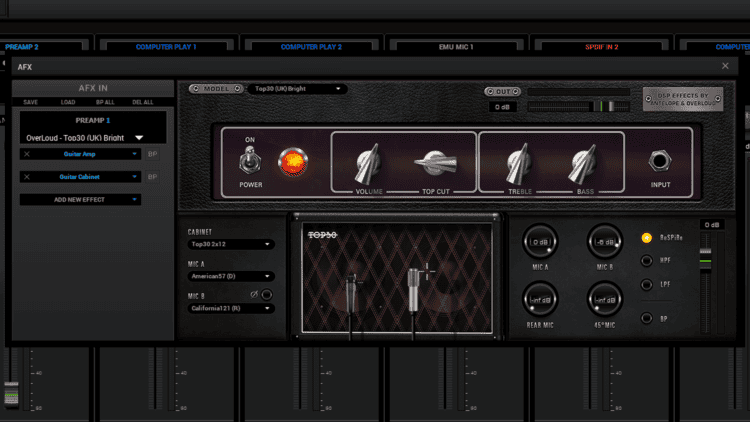Click the 45° MIC level knob

[x=605, y=300]
